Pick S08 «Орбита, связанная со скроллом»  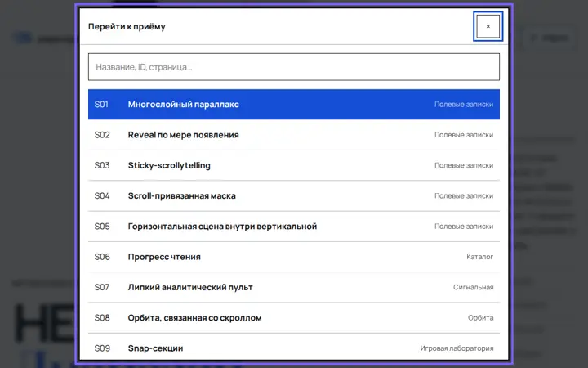[294, 317]
